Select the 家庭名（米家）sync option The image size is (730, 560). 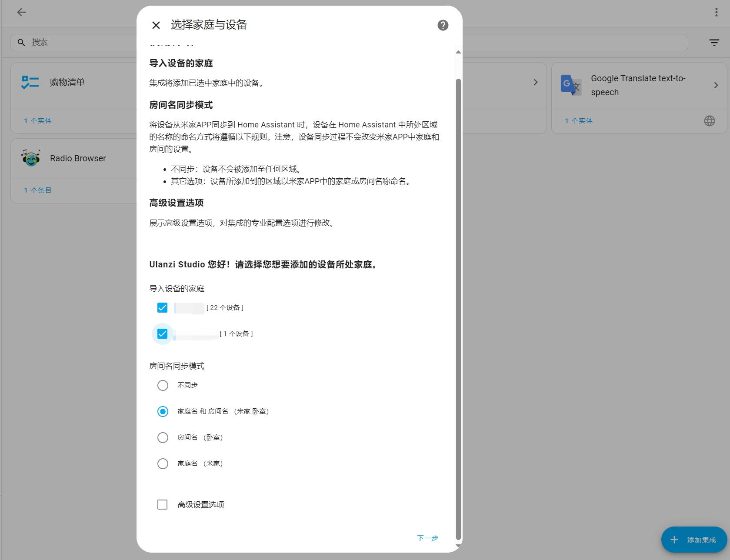pyautogui.click(x=163, y=463)
